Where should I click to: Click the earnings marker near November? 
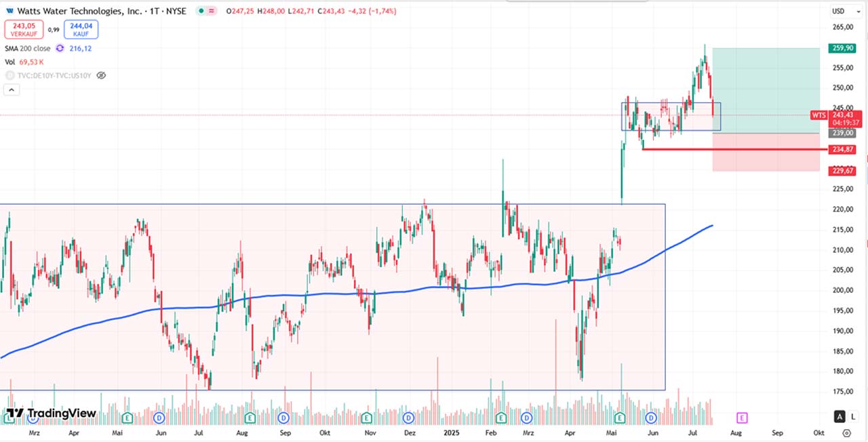click(x=367, y=418)
